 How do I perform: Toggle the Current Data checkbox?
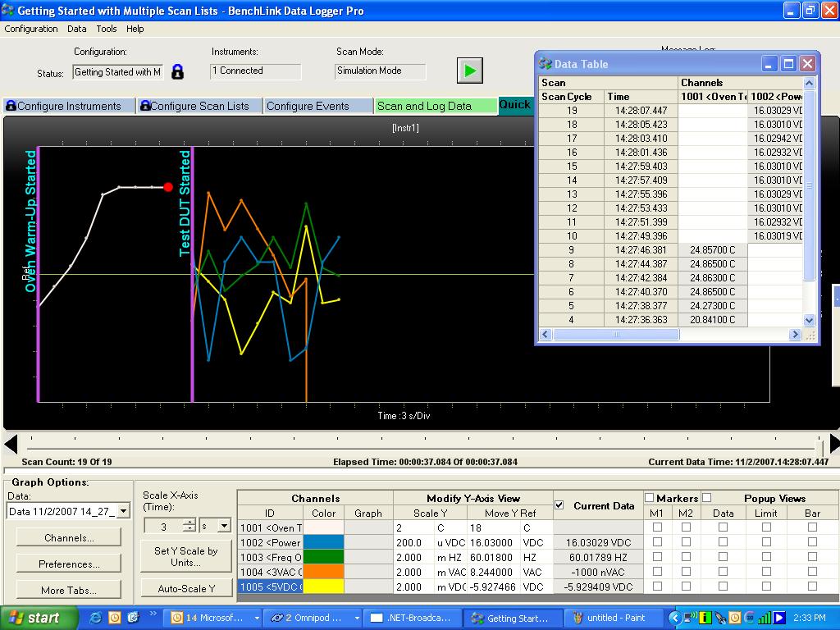[x=559, y=505]
